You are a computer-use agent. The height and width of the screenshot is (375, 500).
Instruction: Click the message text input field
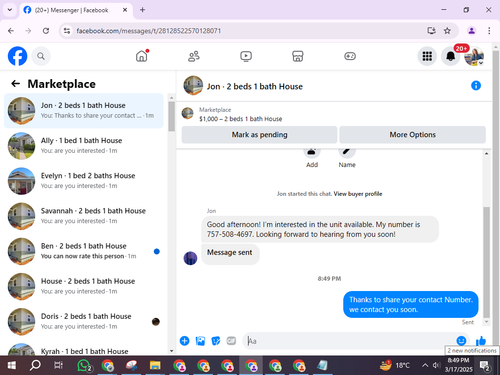350,341
